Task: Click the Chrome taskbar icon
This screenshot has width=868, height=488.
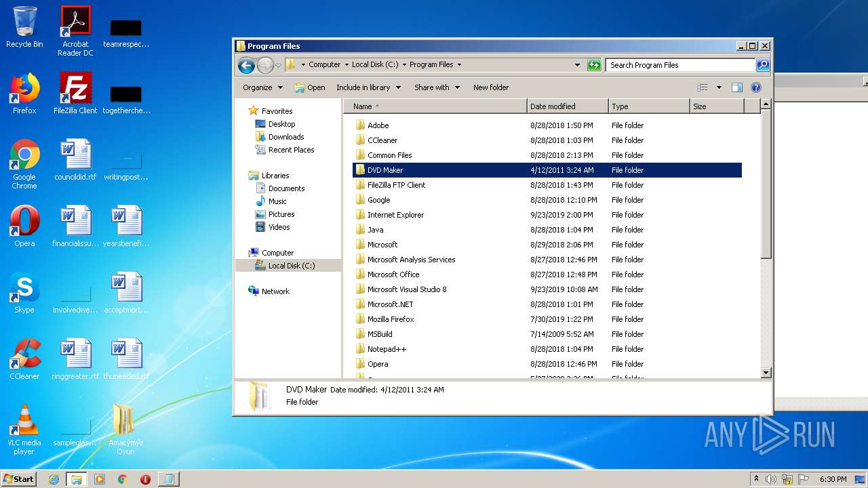Action: 122,479
